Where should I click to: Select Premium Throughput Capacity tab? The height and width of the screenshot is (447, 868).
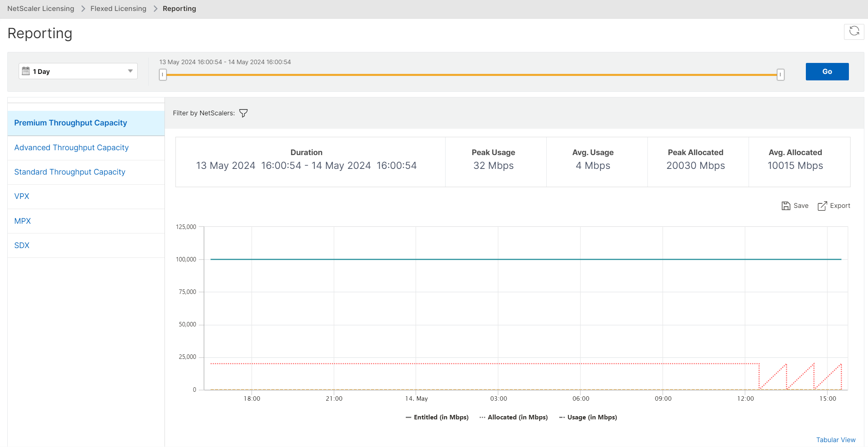pos(86,123)
